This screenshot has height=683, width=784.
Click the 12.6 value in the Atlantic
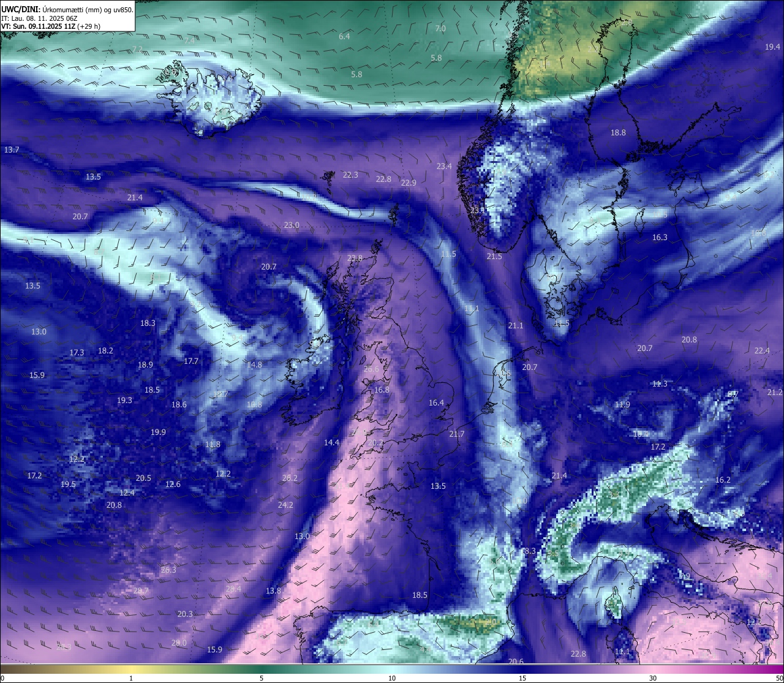coord(173,485)
